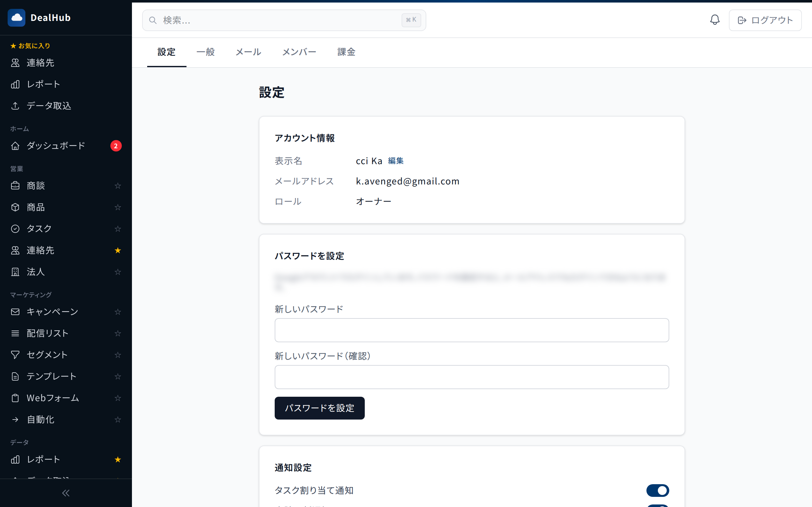Click the パスワードを設定 button
This screenshot has height=507, width=812.
pos(319,408)
